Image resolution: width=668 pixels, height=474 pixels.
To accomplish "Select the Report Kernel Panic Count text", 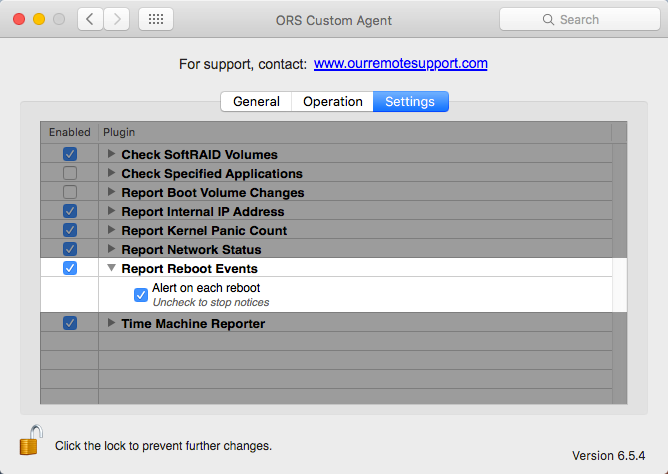I will click(x=204, y=231).
